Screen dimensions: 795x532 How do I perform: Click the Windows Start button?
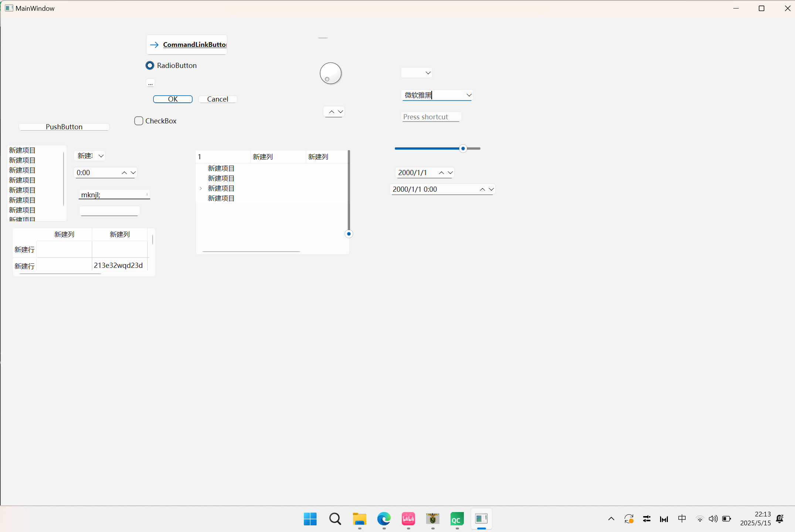coord(310,519)
